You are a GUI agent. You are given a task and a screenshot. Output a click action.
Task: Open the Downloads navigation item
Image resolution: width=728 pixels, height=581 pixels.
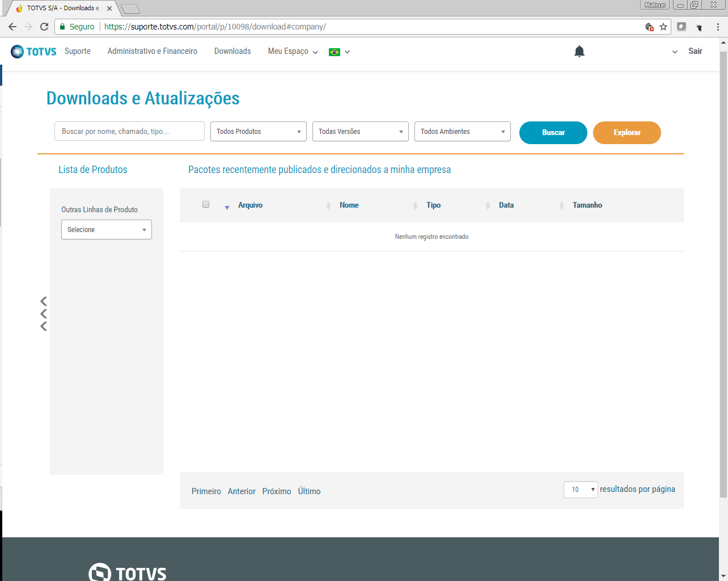click(232, 51)
